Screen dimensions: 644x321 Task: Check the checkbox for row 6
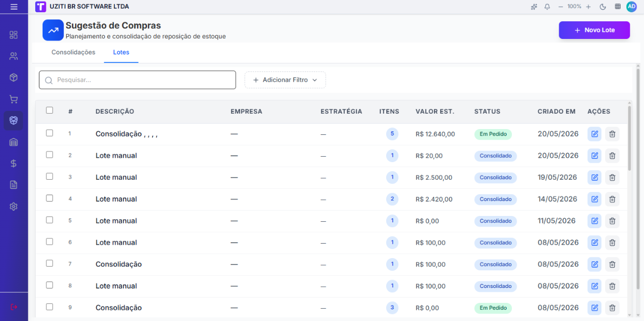tap(50, 242)
